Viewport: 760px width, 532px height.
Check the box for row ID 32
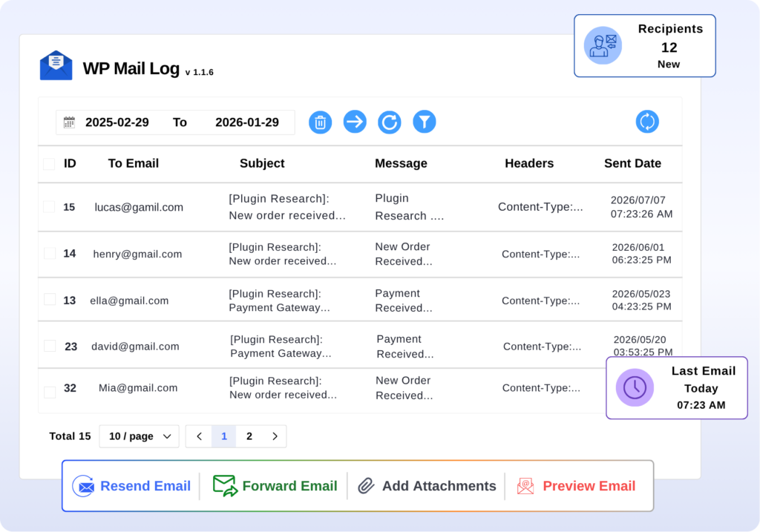click(x=50, y=392)
